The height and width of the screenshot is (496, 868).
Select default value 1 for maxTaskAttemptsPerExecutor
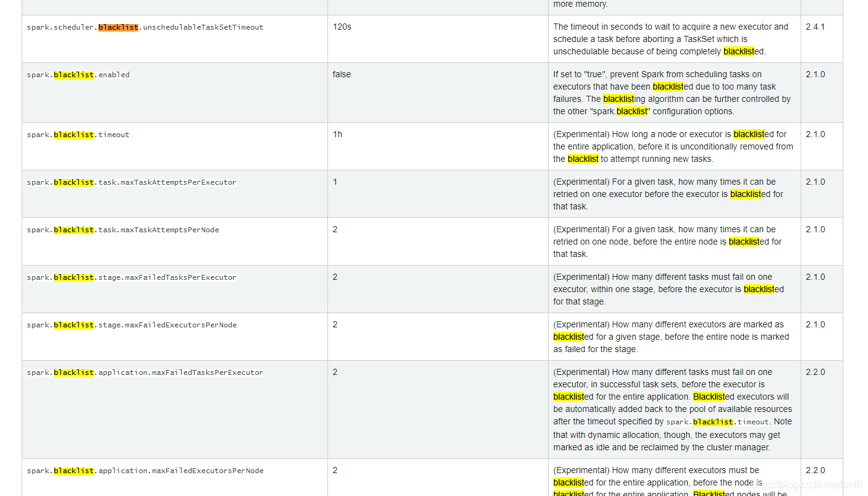tap(335, 182)
